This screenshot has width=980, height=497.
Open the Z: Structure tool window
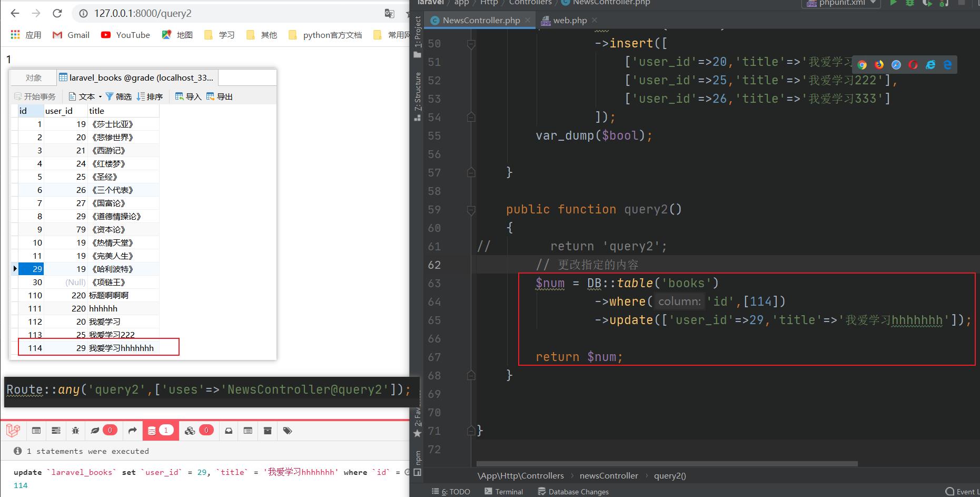(418, 96)
